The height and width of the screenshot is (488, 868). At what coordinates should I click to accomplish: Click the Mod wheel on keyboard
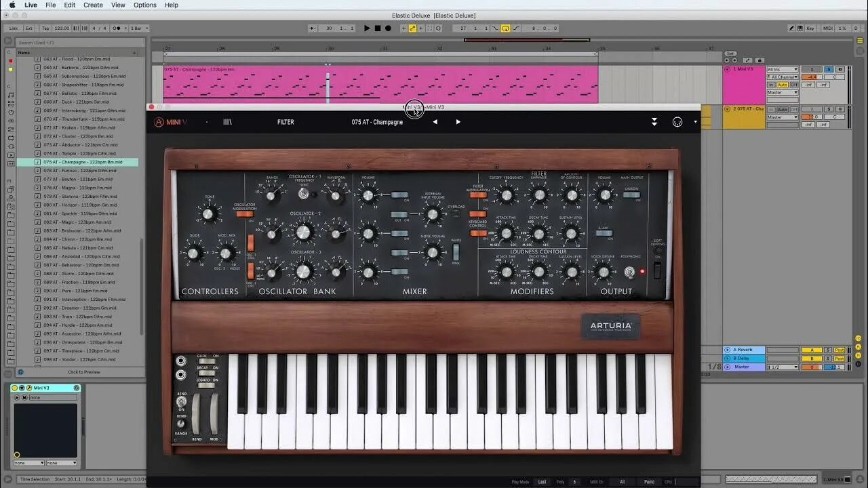pyautogui.click(x=214, y=413)
